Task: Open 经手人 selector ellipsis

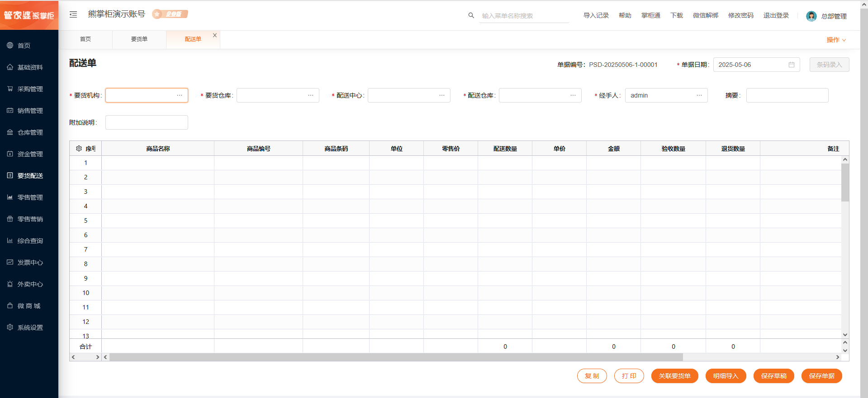Action: pyautogui.click(x=699, y=95)
